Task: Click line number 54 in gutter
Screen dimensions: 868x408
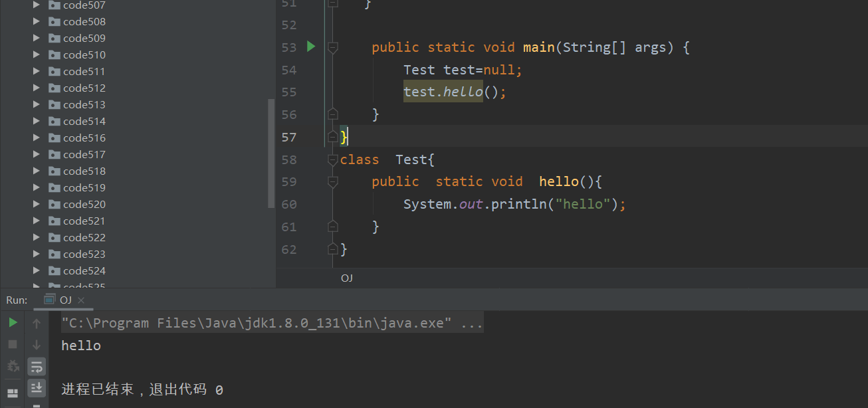Action: (288, 70)
